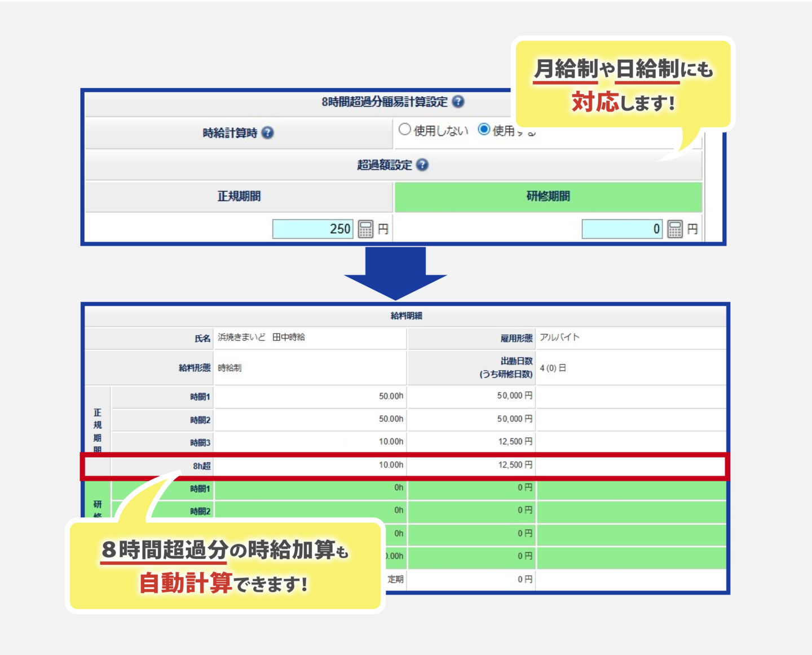Click the アルバイト employment type value
Screen dimensions: 812x655
(x=559, y=337)
